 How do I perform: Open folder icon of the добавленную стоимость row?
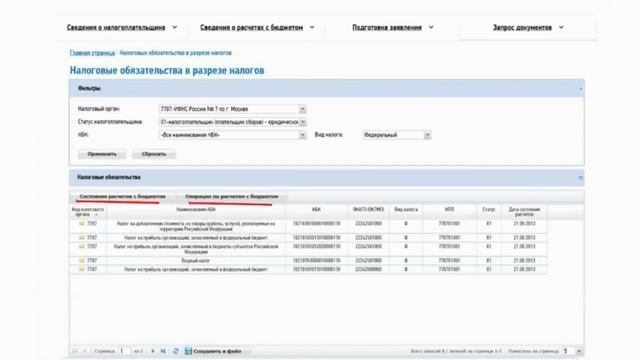point(82,224)
